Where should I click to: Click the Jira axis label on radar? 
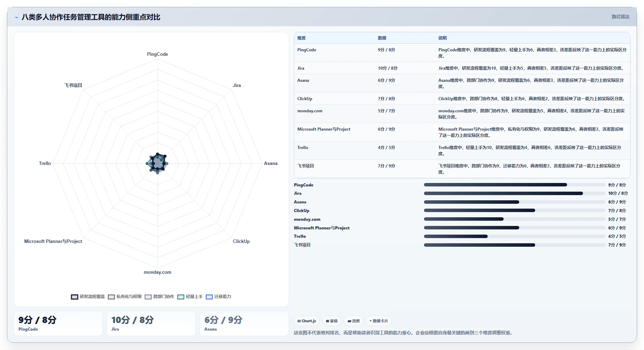click(237, 86)
